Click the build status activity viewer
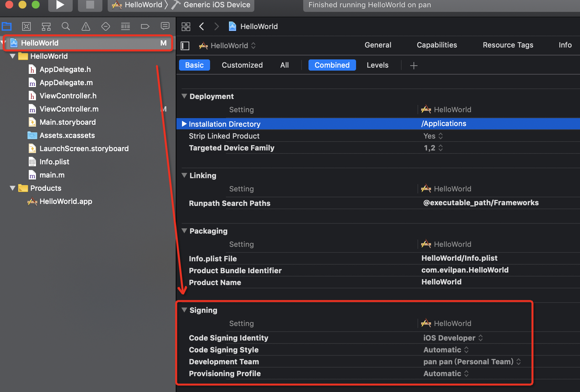The width and height of the screenshot is (580, 392). 441,5
